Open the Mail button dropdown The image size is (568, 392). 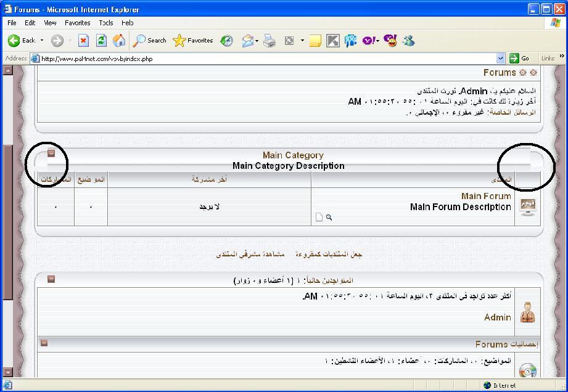coord(257,41)
